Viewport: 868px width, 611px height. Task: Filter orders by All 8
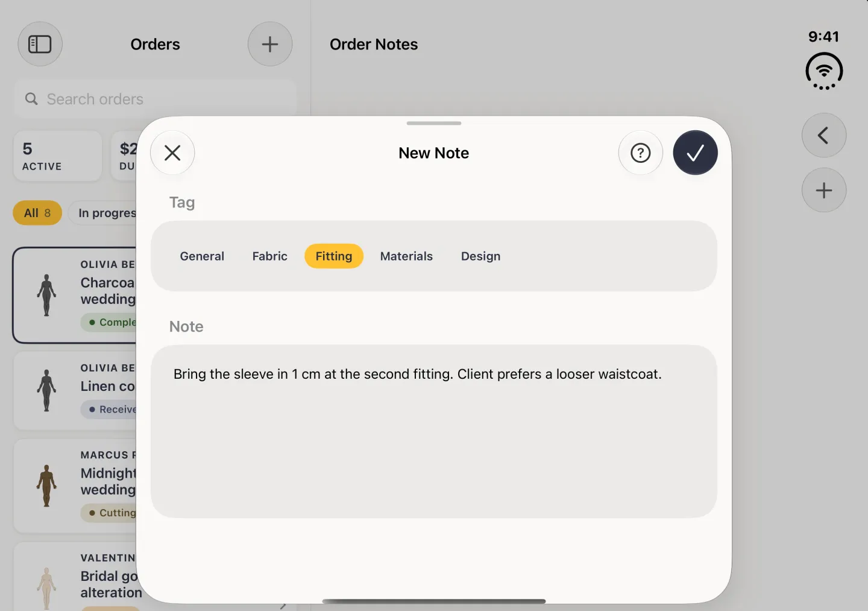tap(37, 213)
